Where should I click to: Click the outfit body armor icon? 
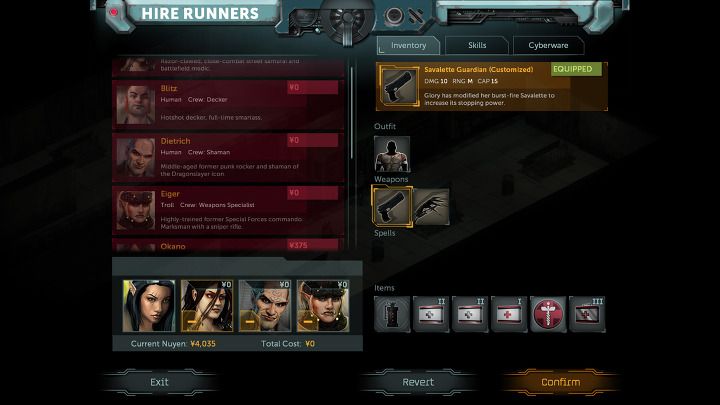click(x=392, y=154)
